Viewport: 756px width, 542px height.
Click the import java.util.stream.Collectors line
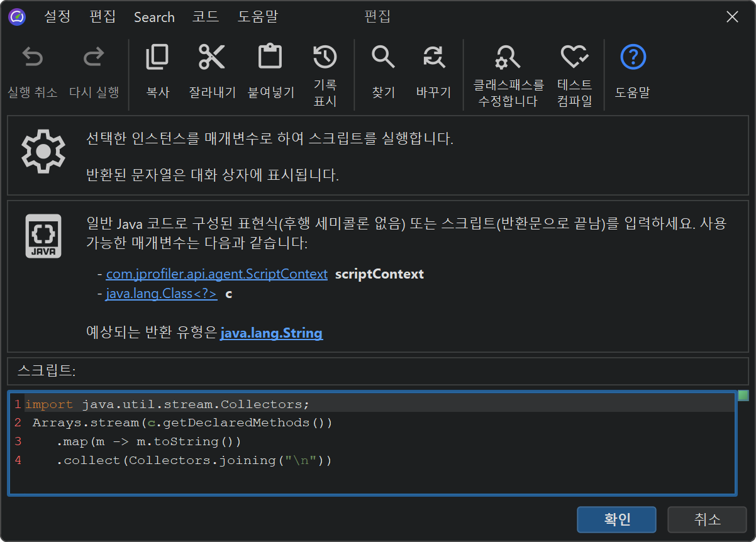[167, 404]
